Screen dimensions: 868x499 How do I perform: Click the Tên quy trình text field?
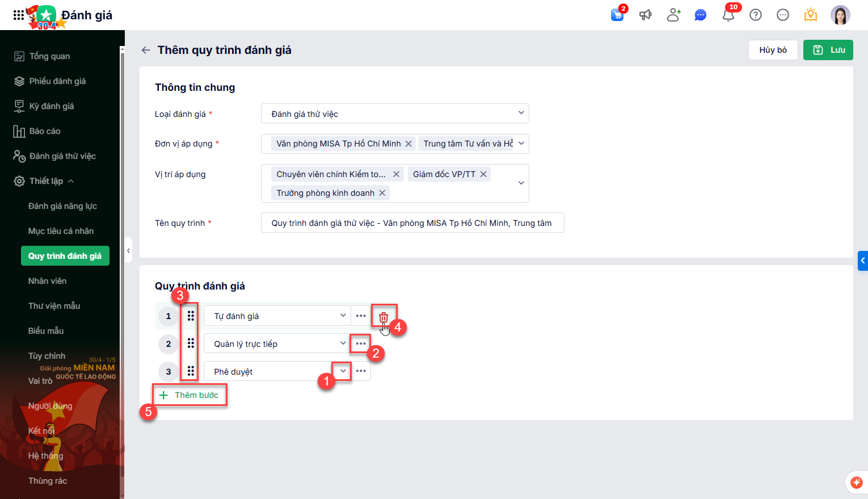(x=412, y=223)
